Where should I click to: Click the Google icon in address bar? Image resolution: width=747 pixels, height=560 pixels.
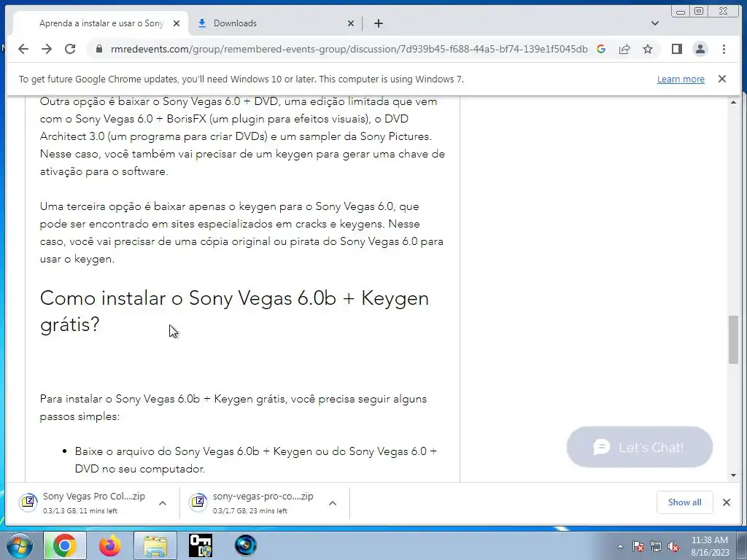[601, 49]
